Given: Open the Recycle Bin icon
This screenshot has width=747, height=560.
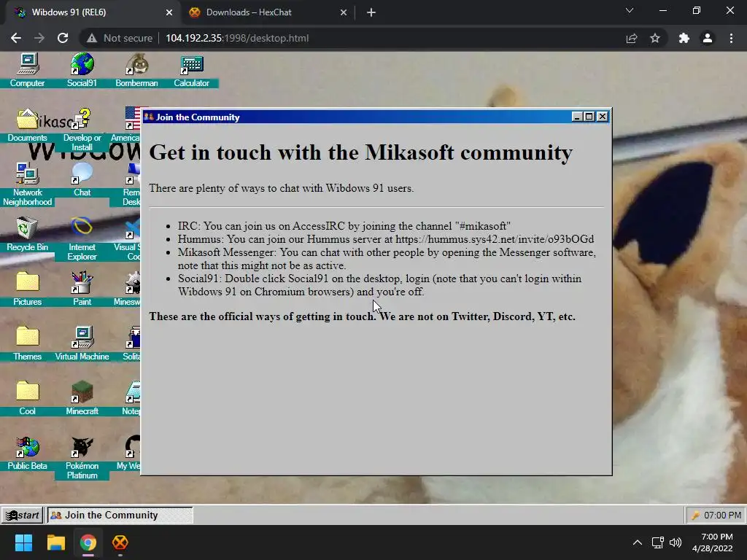Looking at the screenshot, I should click(x=27, y=234).
